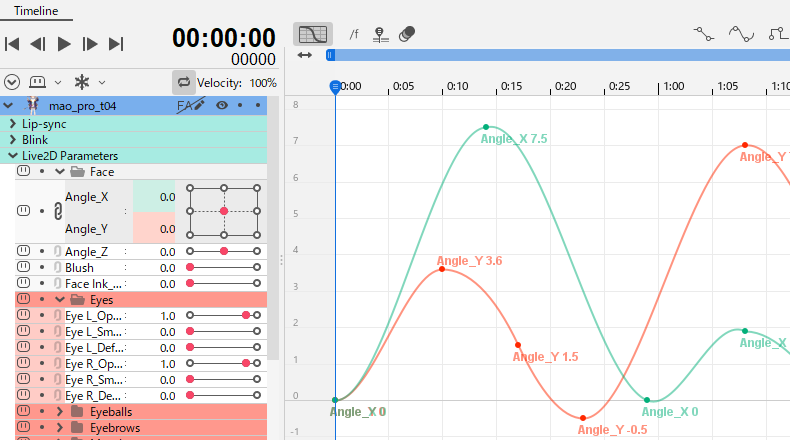Open the circled down-arrow menu
790x440 pixels.
pos(12,82)
